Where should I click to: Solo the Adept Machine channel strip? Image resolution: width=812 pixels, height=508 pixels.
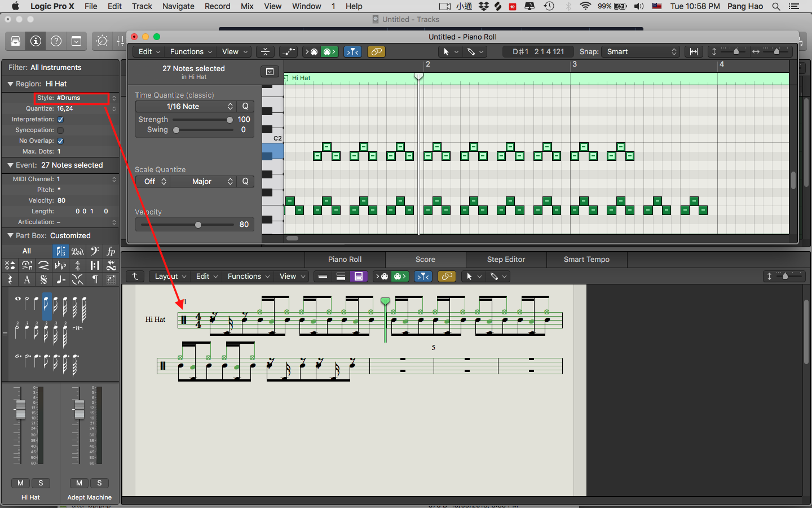[99, 483]
